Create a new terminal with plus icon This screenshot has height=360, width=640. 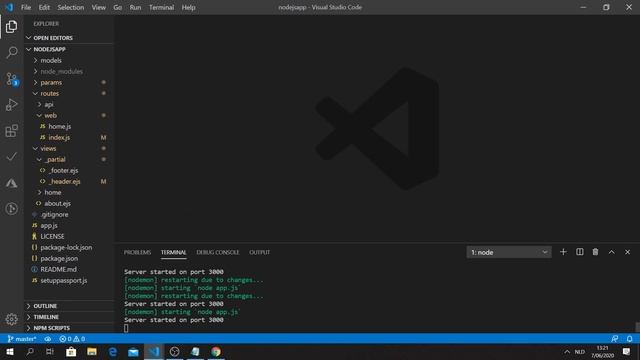click(x=563, y=252)
